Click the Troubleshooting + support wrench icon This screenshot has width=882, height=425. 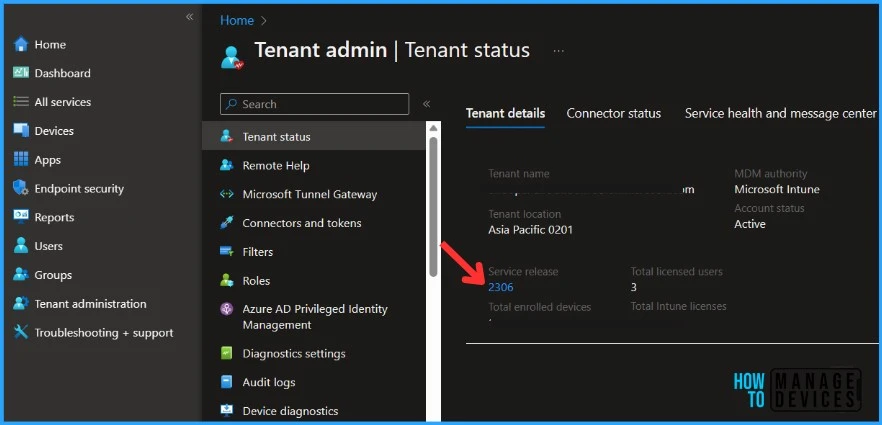pos(21,332)
